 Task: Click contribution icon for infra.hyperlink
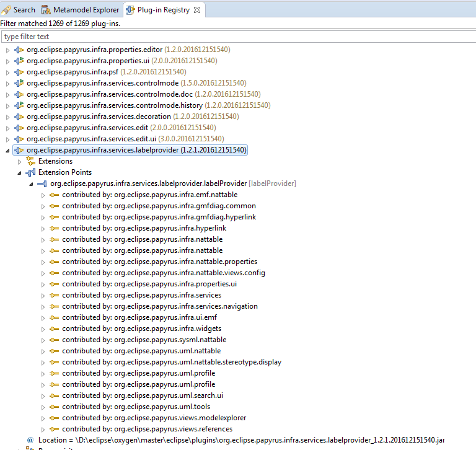coord(55,228)
